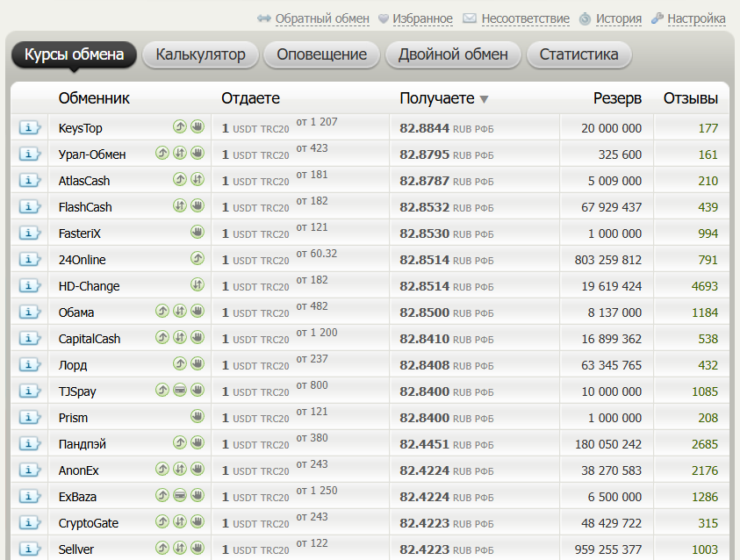Open the Обратный обмен link

pyautogui.click(x=322, y=18)
